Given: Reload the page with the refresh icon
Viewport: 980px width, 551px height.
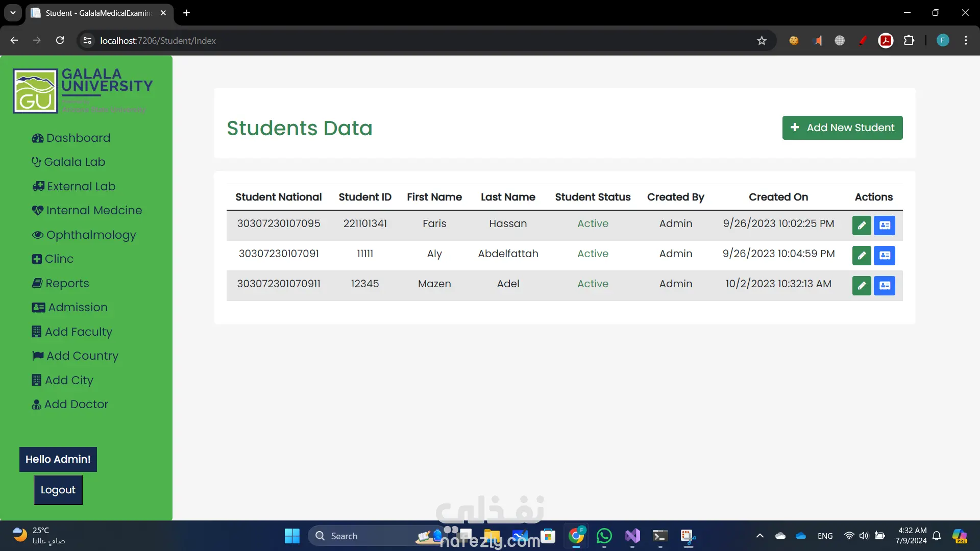Looking at the screenshot, I should coord(60,41).
